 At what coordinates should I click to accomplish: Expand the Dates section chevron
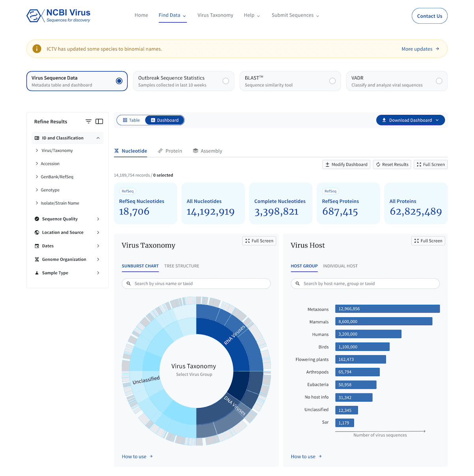98,246
